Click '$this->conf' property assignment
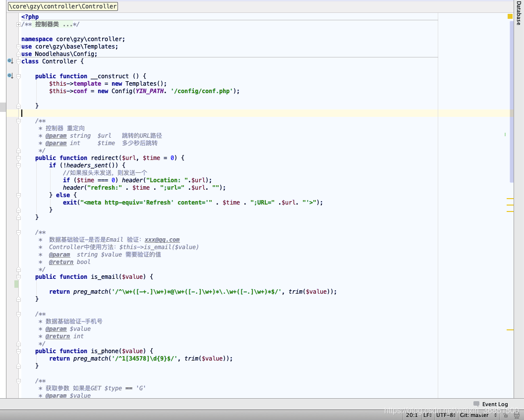The width and height of the screenshot is (524, 420). (68, 91)
